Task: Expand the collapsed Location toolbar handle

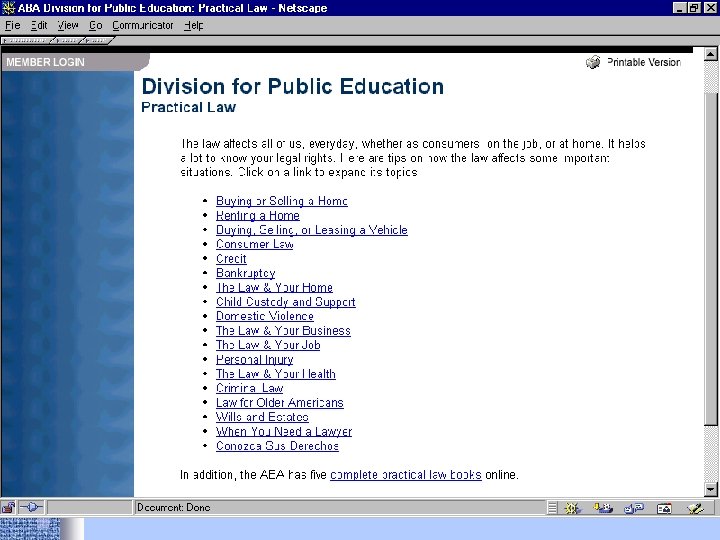Action: [68, 41]
